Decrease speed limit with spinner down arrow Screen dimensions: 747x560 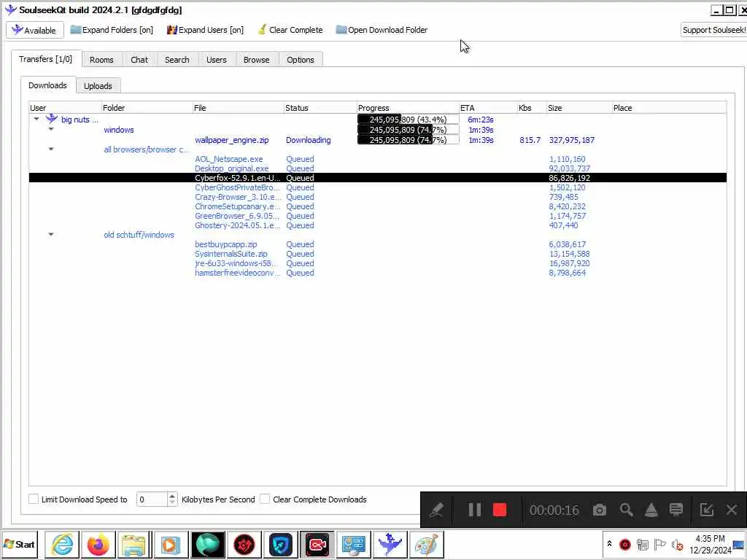172,503
